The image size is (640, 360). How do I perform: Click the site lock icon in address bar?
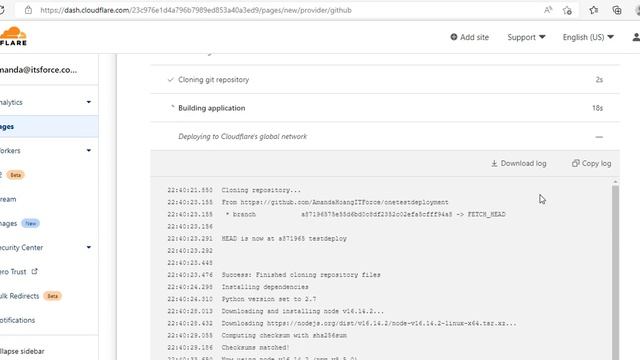28,10
